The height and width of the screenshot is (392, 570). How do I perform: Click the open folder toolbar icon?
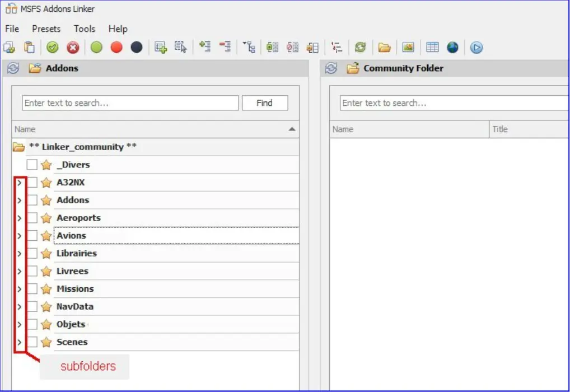(x=384, y=47)
